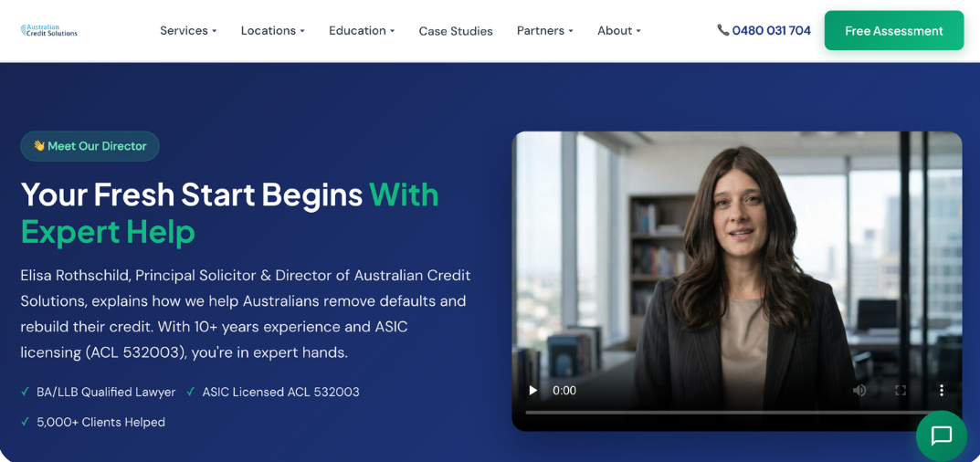Play the director video
The image size is (980, 462).
(533, 390)
